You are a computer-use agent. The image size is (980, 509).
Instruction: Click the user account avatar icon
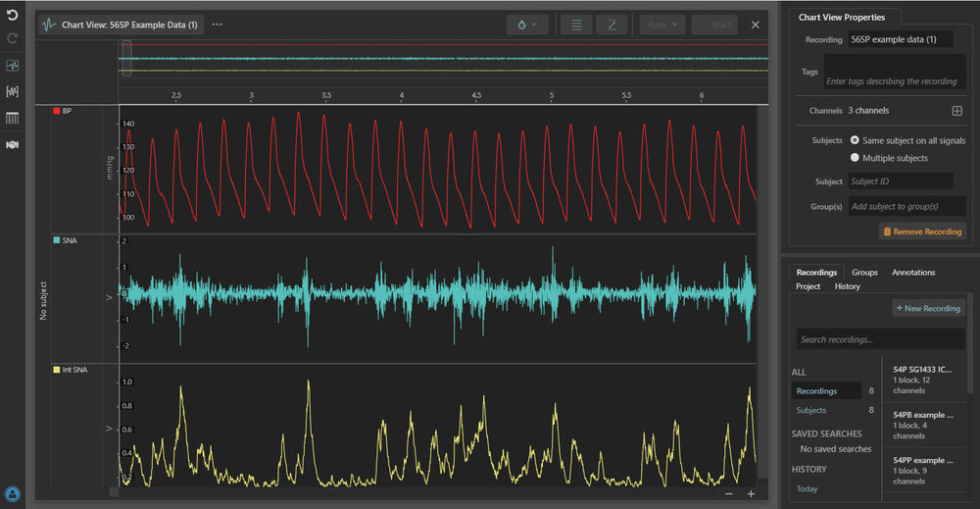(13, 494)
